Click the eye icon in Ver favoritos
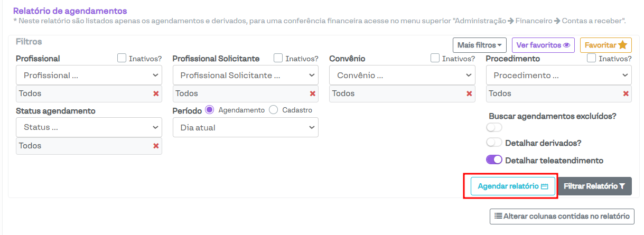The image size is (644, 235). (x=566, y=45)
